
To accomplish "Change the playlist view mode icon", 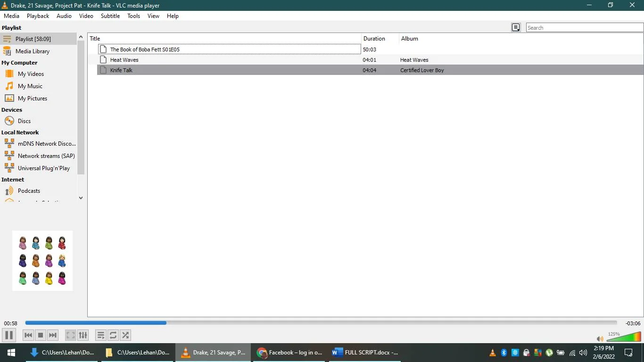I will point(516,27).
